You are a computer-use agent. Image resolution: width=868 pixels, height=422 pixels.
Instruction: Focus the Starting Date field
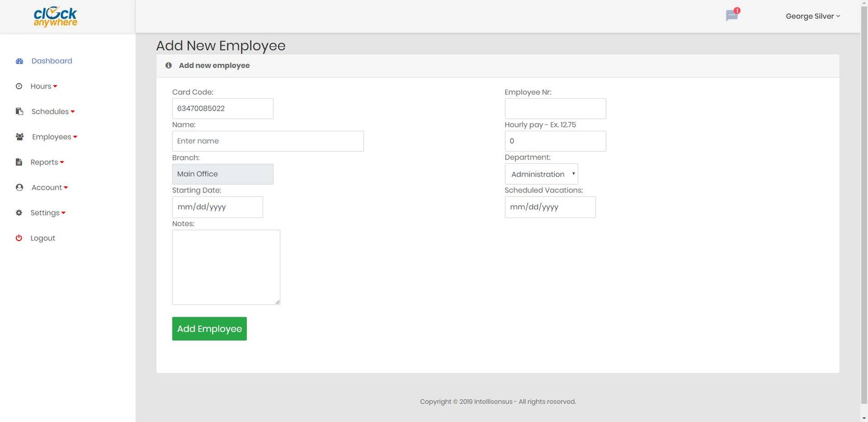click(217, 207)
